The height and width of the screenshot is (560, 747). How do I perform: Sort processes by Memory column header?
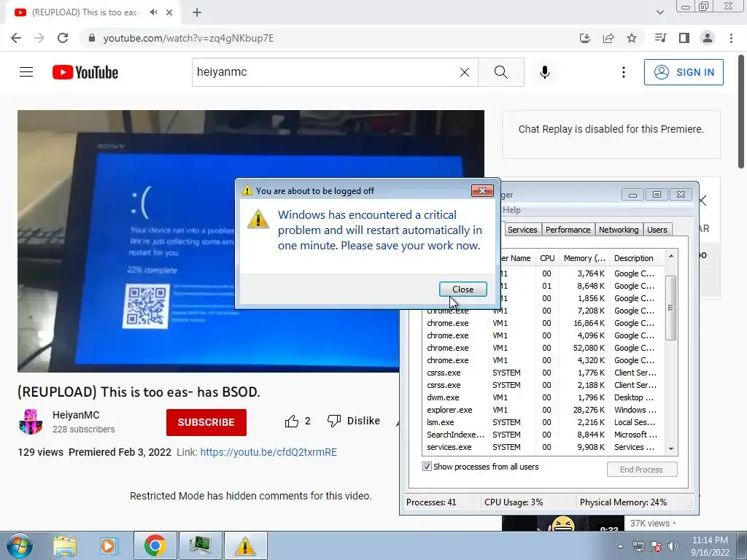584,258
